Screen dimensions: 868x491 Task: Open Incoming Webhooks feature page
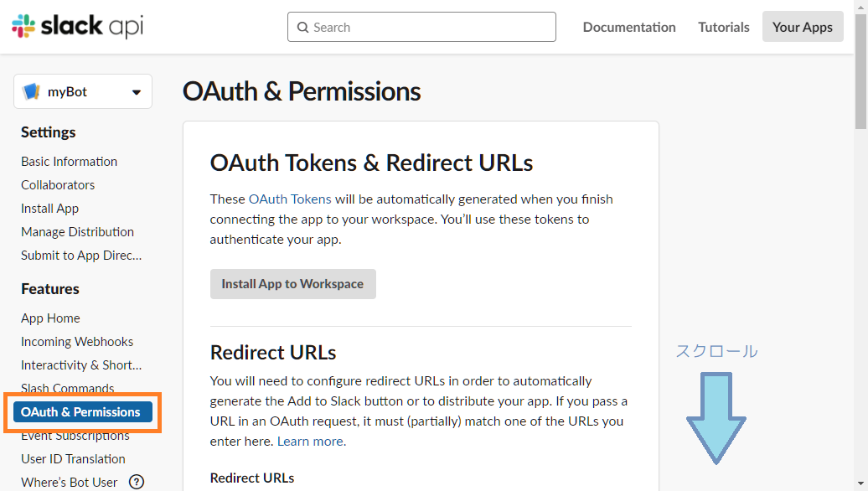pos(77,342)
